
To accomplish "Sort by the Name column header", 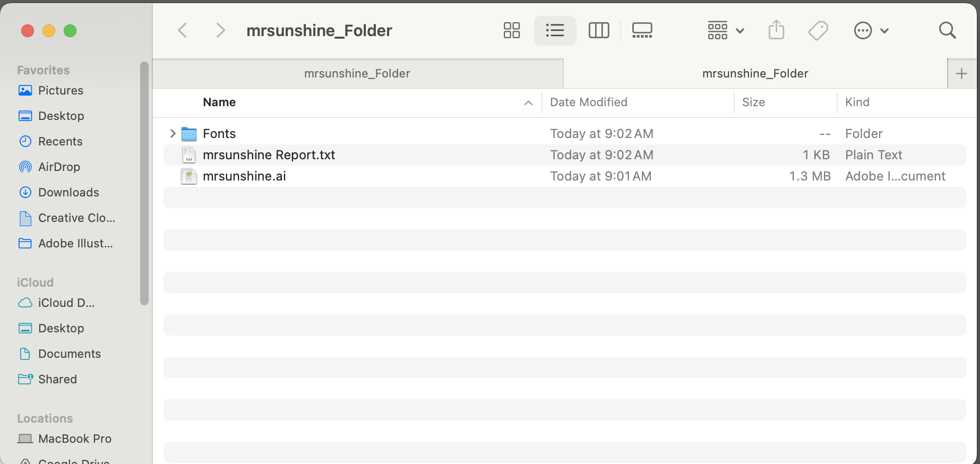I will tap(219, 102).
